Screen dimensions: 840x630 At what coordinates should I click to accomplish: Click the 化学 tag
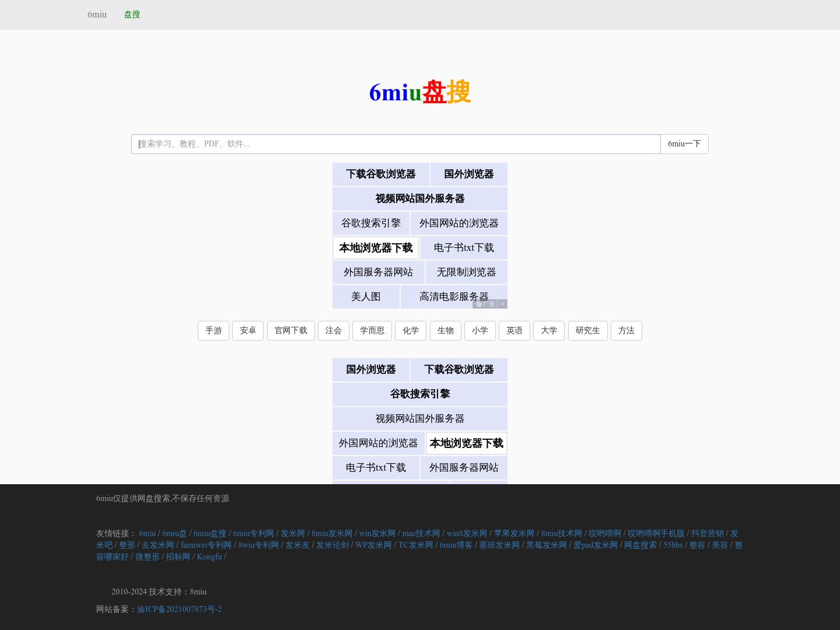click(411, 331)
